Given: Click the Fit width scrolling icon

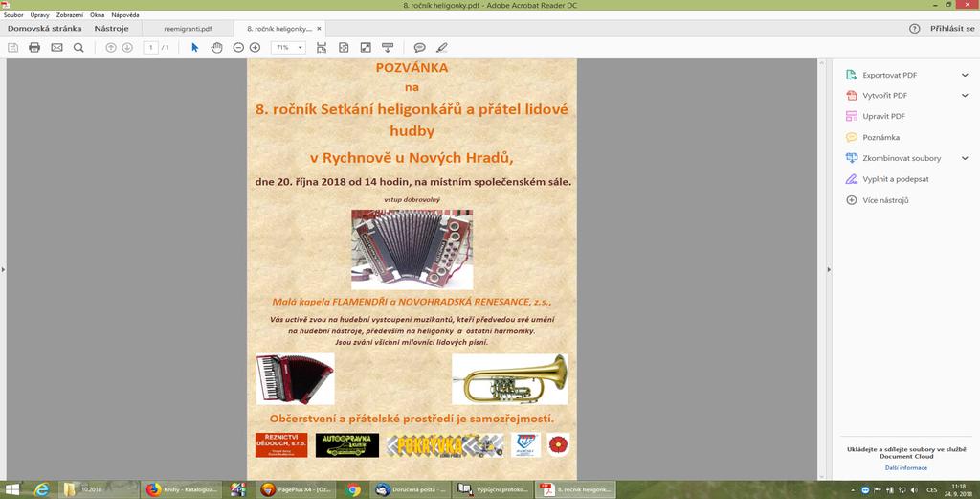Looking at the screenshot, I should point(322,48).
